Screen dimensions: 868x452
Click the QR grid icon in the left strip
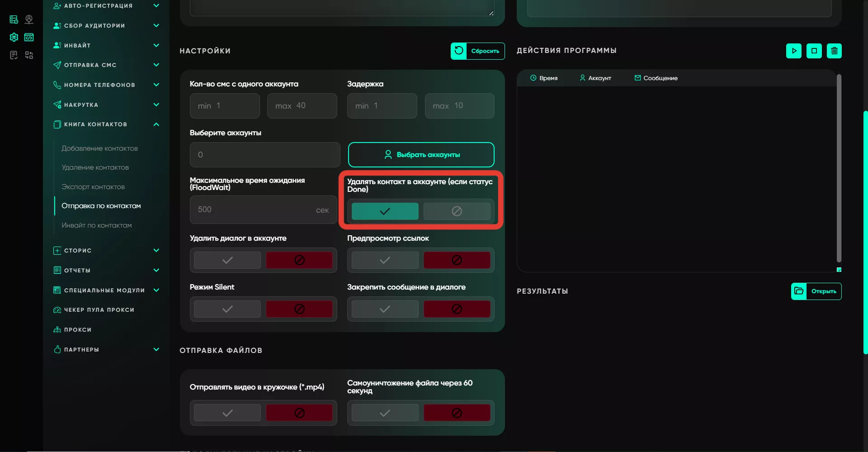29,55
